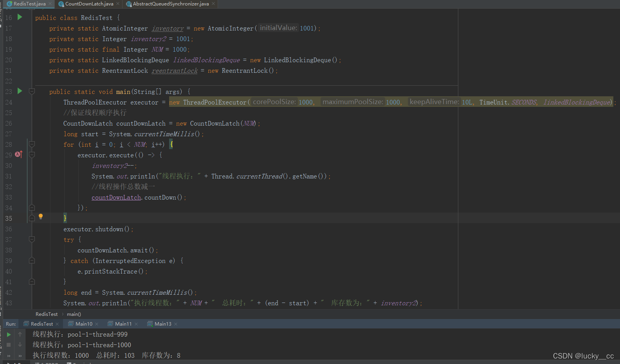Click fold end marker on line 35
The height and width of the screenshot is (364, 620).
point(32,218)
